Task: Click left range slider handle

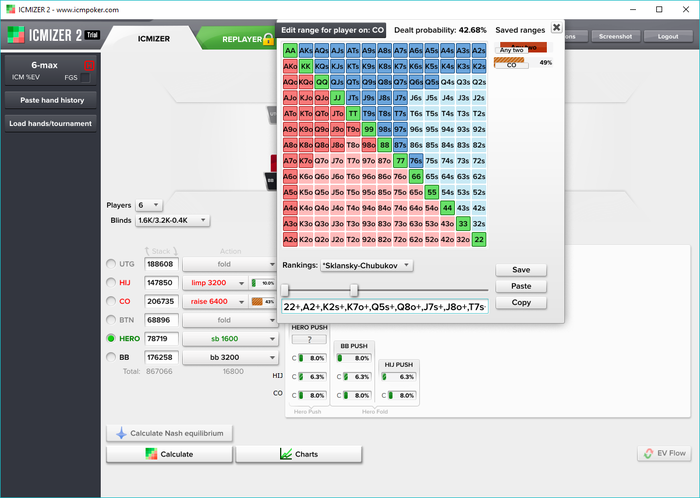Action: click(x=285, y=290)
